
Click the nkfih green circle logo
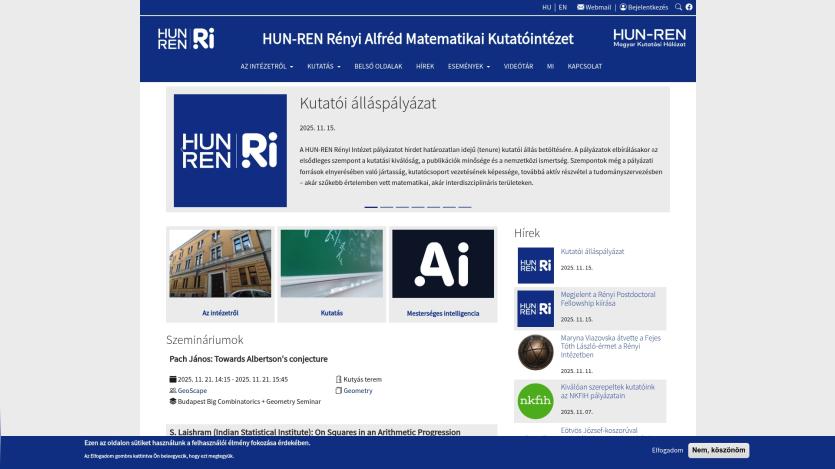coord(535,401)
